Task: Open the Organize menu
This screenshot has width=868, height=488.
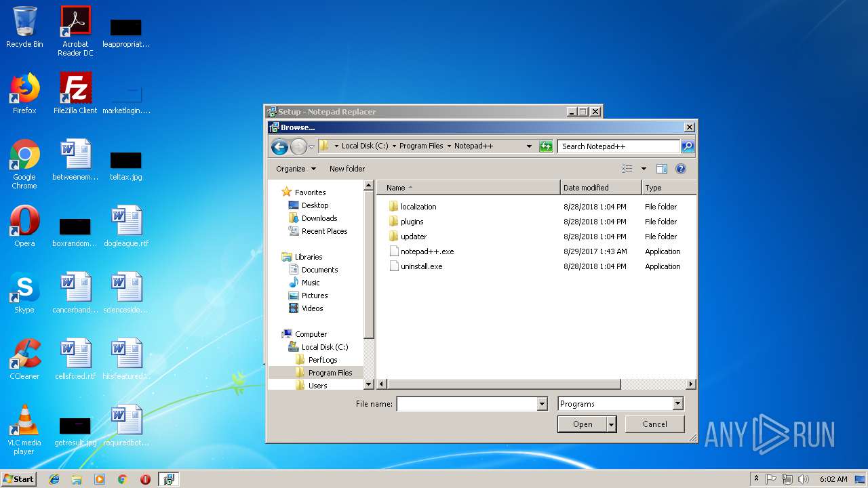Action: pyautogui.click(x=296, y=169)
